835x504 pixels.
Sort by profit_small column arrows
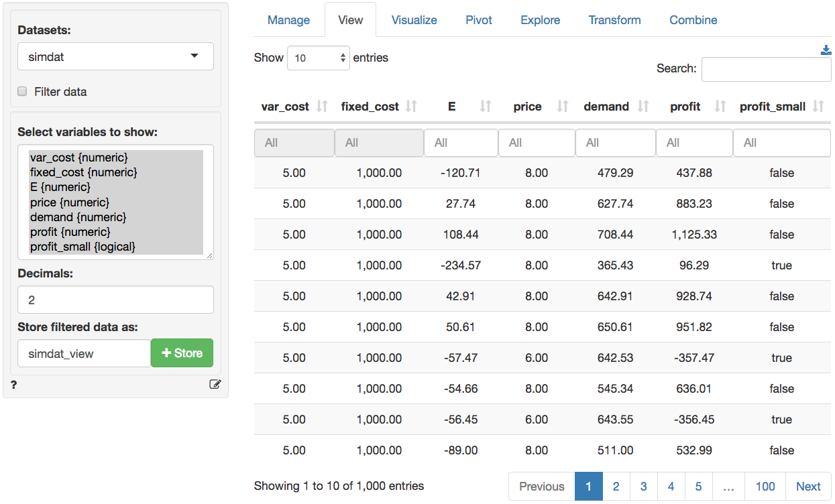click(818, 107)
